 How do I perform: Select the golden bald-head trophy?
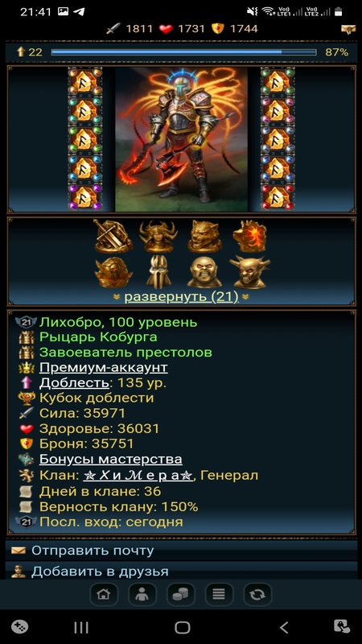(204, 271)
